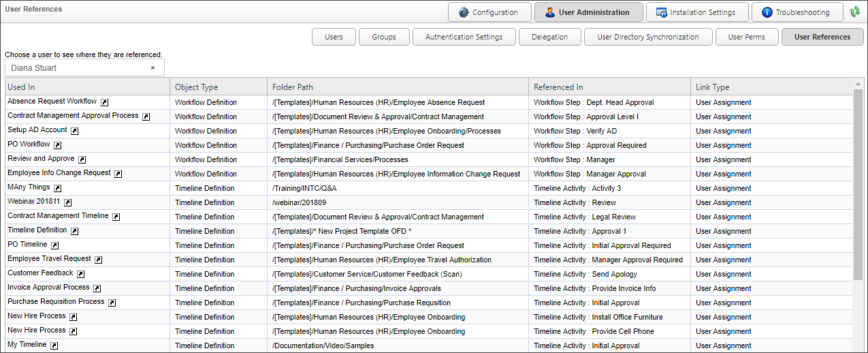Image resolution: width=868 pixels, height=353 pixels.
Task: Open the Authentication Settings tab
Action: click(x=464, y=37)
